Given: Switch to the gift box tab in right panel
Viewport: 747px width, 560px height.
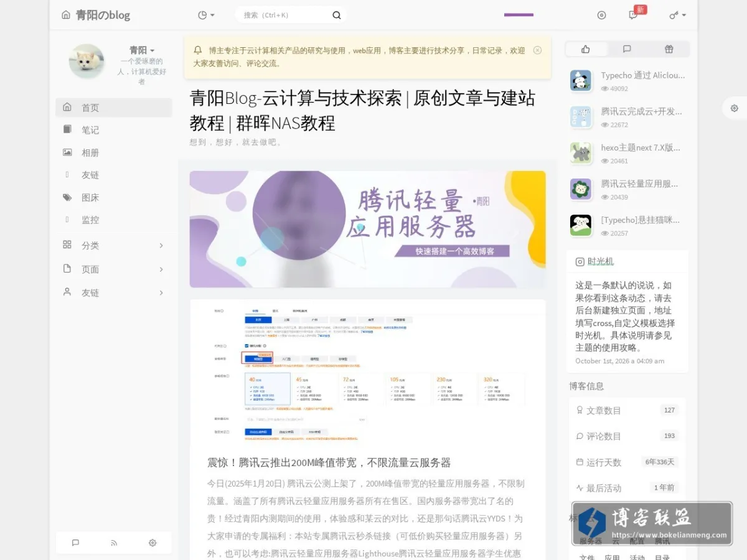Looking at the screenshot, I should coord(669,49).
